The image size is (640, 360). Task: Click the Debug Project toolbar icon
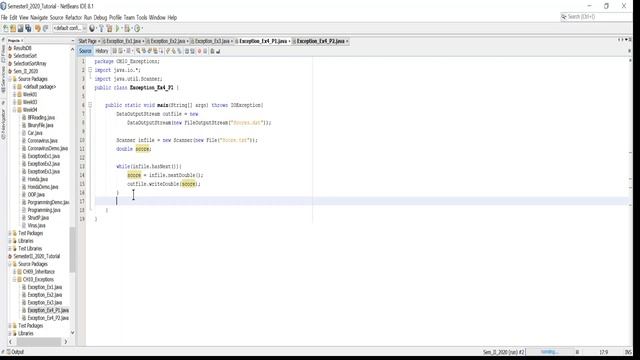pyautogui.click(x=128, y=28)
